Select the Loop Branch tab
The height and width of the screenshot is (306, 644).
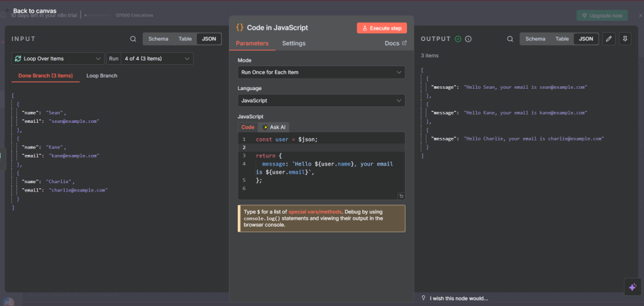(x=102, y=76)
